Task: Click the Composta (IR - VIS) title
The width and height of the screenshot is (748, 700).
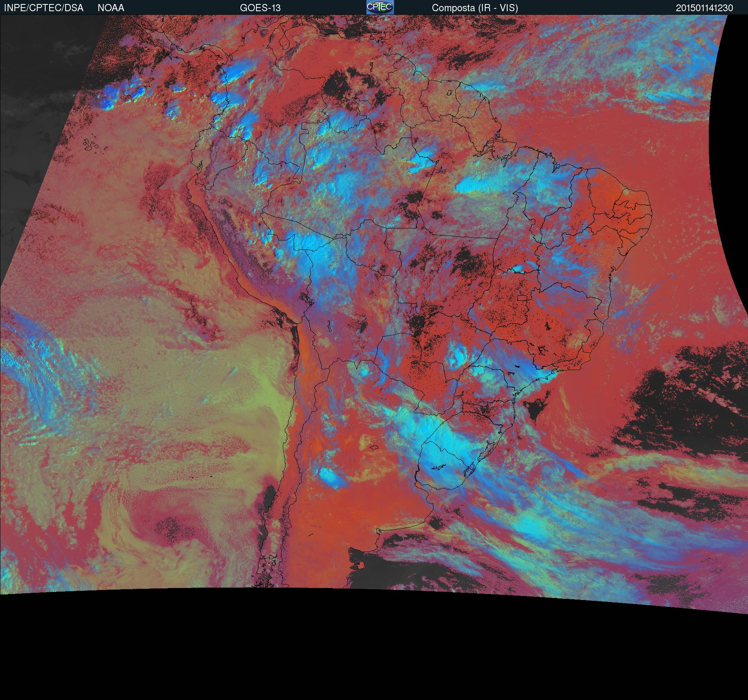Action: click(475, 8)
